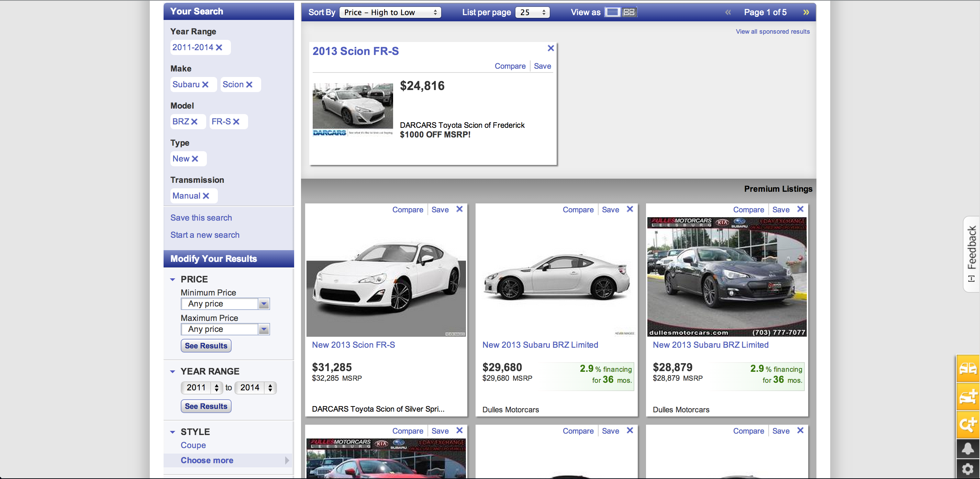The height and width of the screenshot is (479, 980).
Task: Click Start a new search link
Action: click(205, 235)
